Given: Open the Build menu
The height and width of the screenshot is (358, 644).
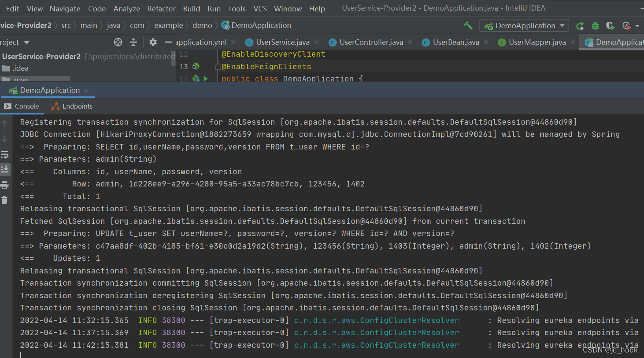Looking at the screenshot, I should click(192, 9).
